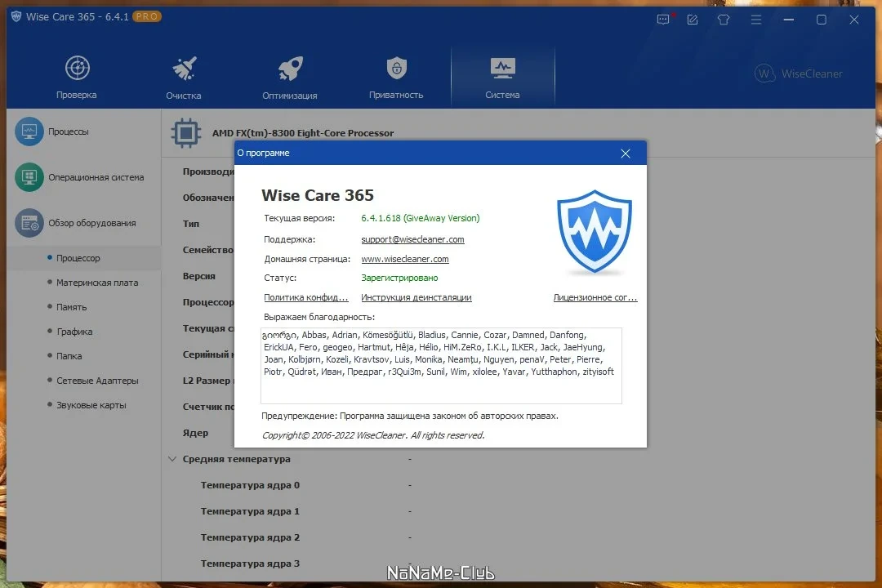Viewport: 882px width, 588px height.
Task: Open the skin (shirt) icon in title bar
Action: (x=724, y=20)
